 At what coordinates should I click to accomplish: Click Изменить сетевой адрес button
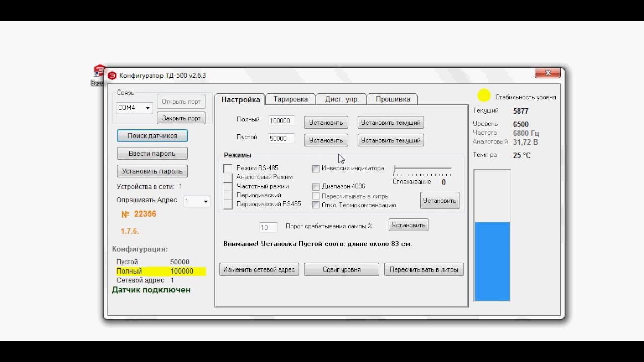point(259,269)
